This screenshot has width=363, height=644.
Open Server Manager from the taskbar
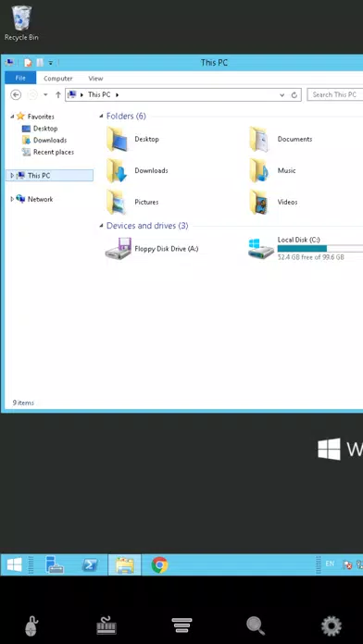tap(55, 564)
